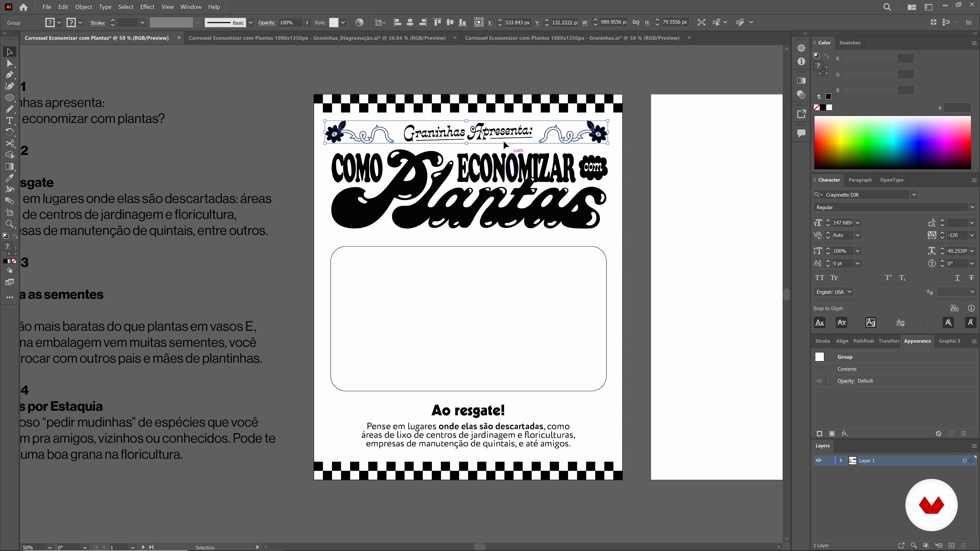
Task: Click Opacity link in Appearance panel
Action: pyautogui.click(x=846, y=381)
